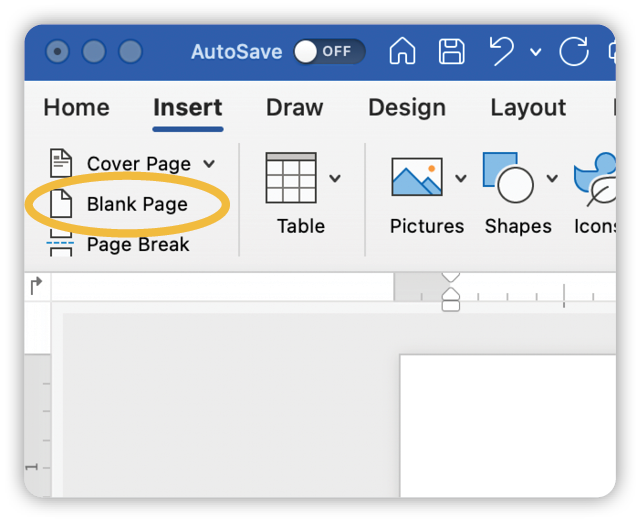The width and height of the screenshot is (640, 522).
Task: Click the Shapes label
Action: click(518, 226)
